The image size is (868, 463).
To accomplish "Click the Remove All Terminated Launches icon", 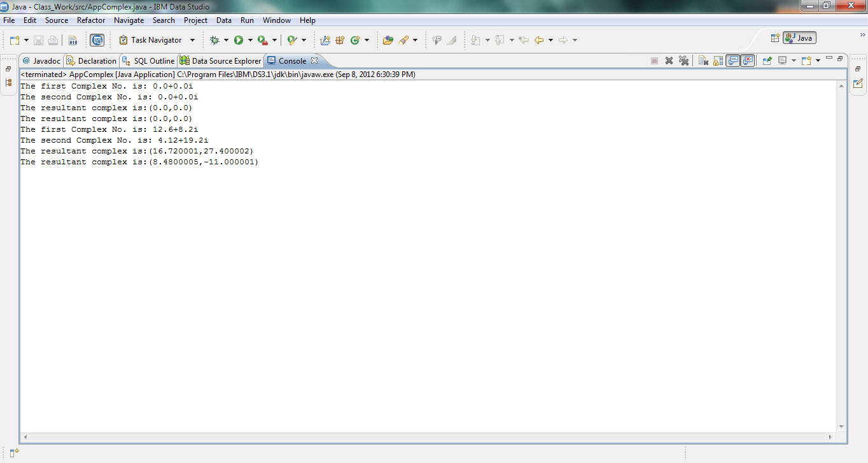I will tap(683, 61).
